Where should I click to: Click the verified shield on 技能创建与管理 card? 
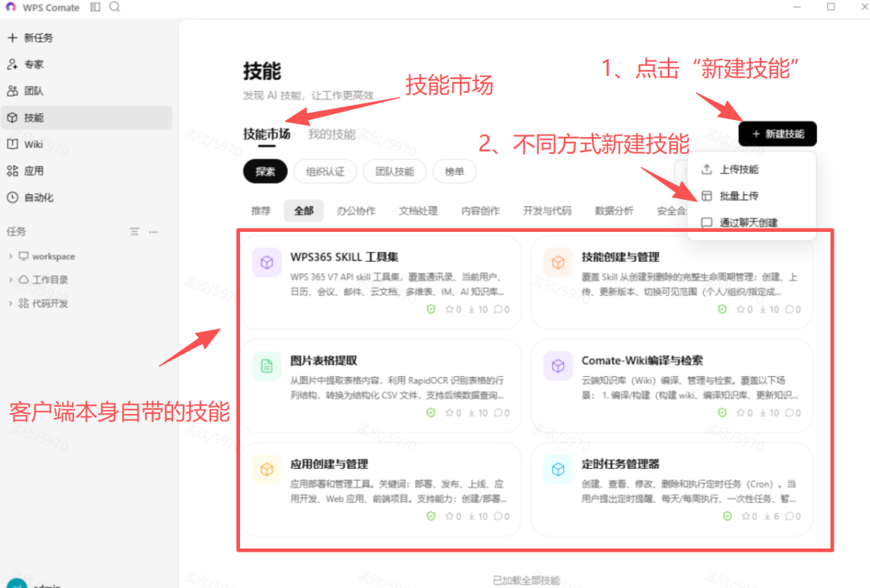click(x=723, y=309)
